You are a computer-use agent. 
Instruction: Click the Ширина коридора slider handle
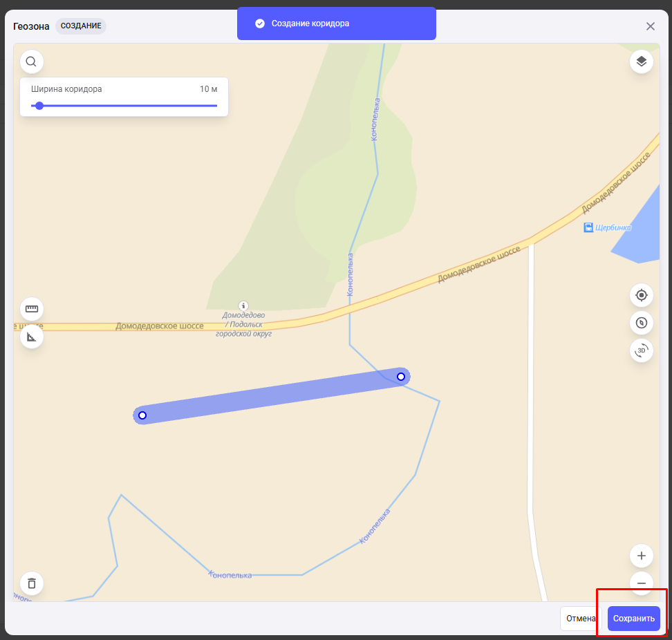coord(39,106)
